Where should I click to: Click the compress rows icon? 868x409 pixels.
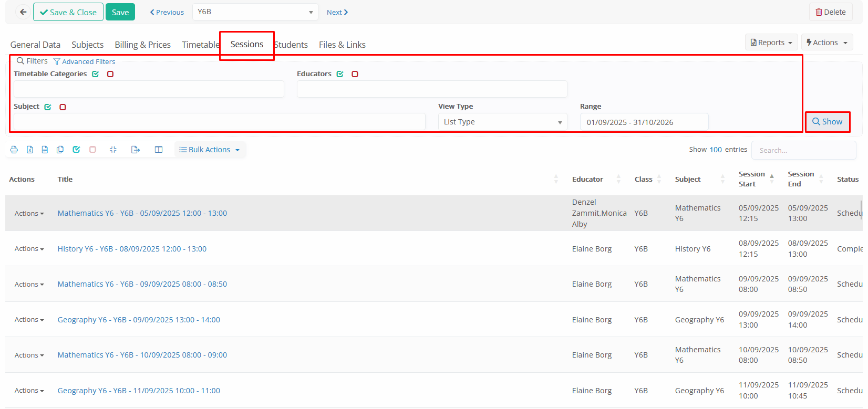(113, 150)
